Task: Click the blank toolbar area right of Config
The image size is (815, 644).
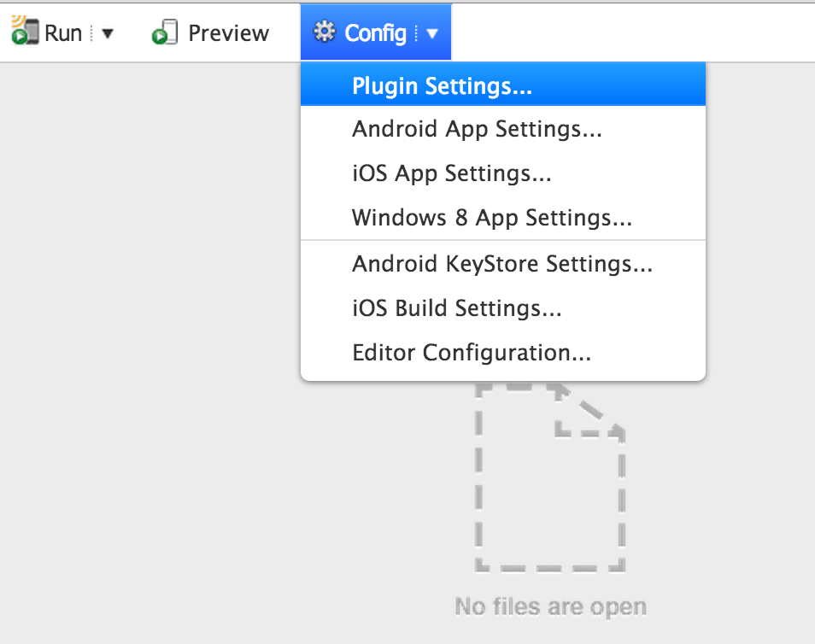Action: (632, 32)
